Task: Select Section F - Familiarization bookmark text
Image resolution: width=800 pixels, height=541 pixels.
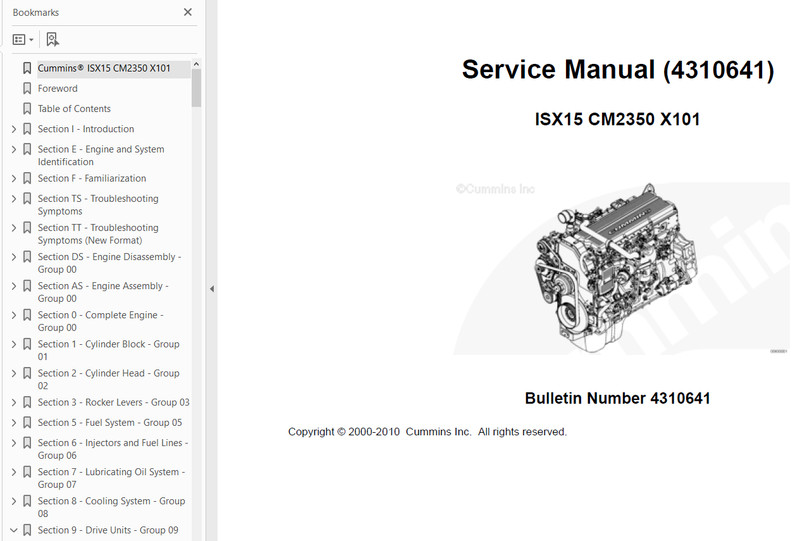Action: (x=92, y=179)
